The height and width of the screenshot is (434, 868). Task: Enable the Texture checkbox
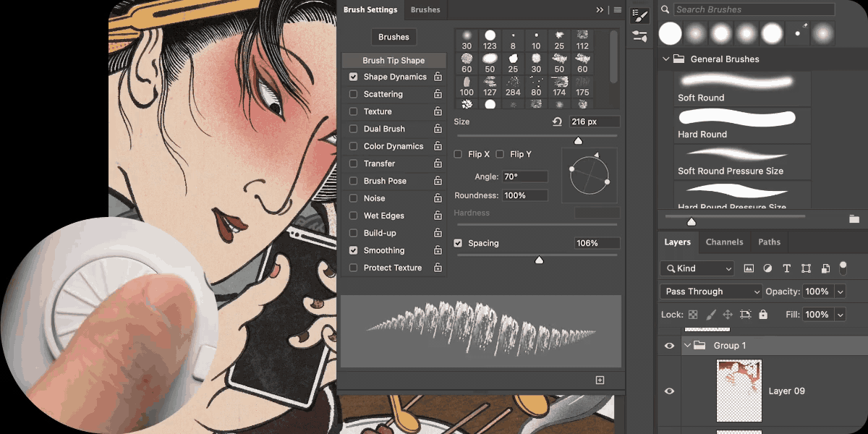click(x=353, y=111)
